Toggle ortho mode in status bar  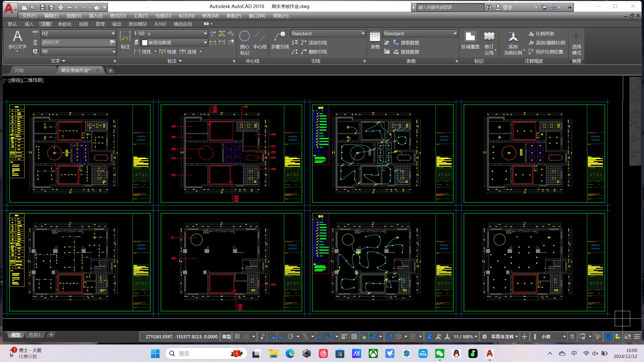click(x=281, y=337)
